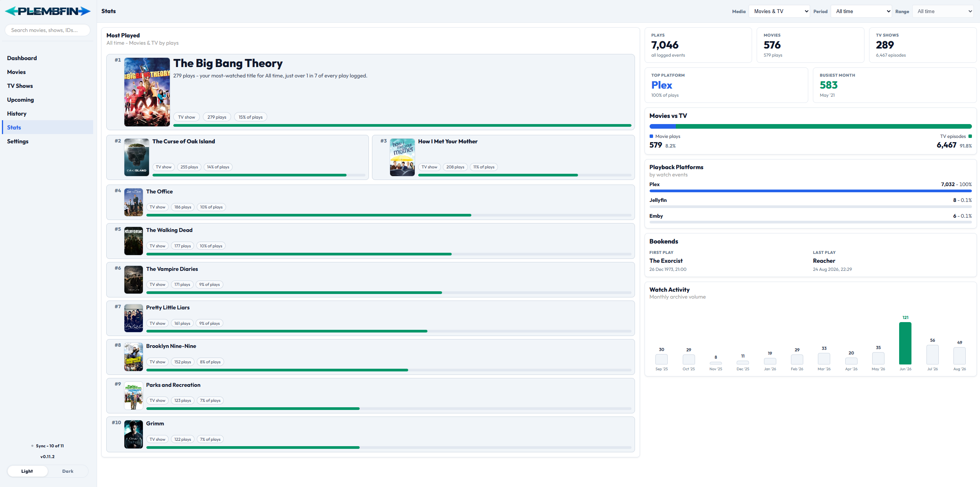Click the Movies vs TV ratio bar

click(x=811, y=126)
